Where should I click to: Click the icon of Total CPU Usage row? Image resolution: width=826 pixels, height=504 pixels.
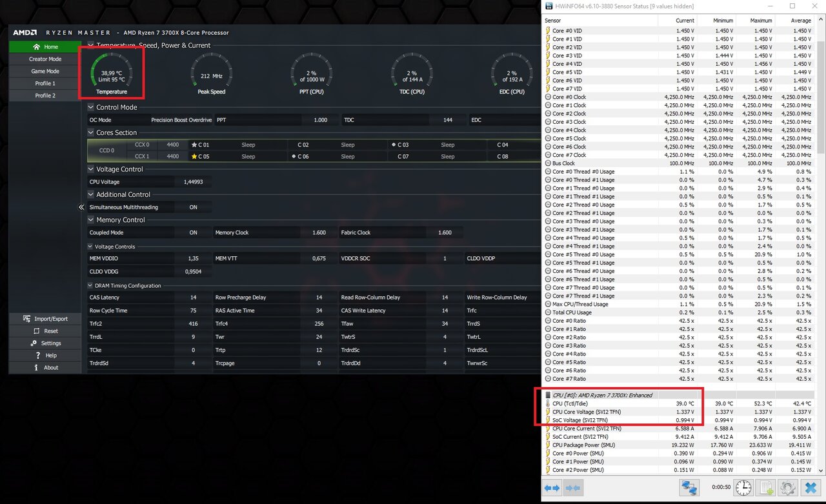pos(548,312)
